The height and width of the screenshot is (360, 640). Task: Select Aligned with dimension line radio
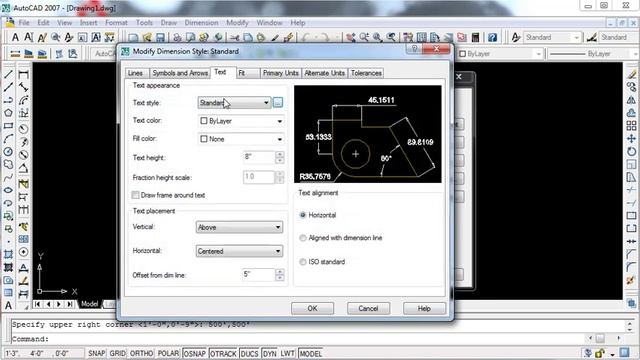pos(303,238)
